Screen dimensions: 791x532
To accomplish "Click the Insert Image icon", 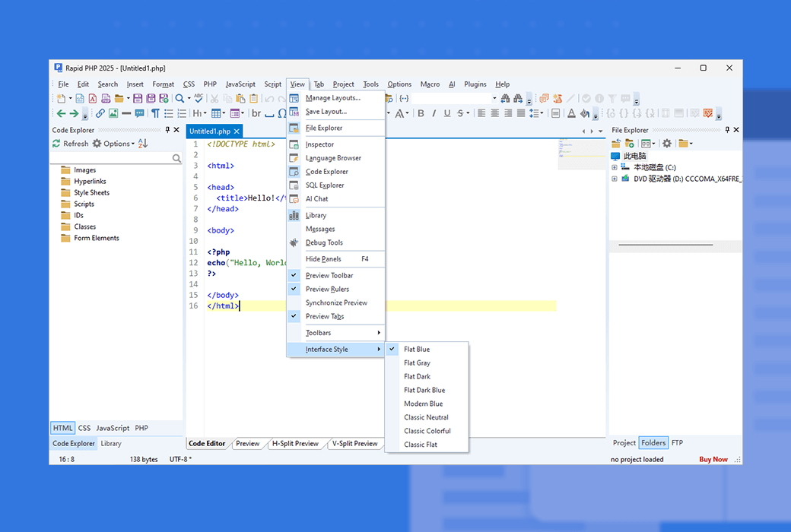I will [113, 113].
